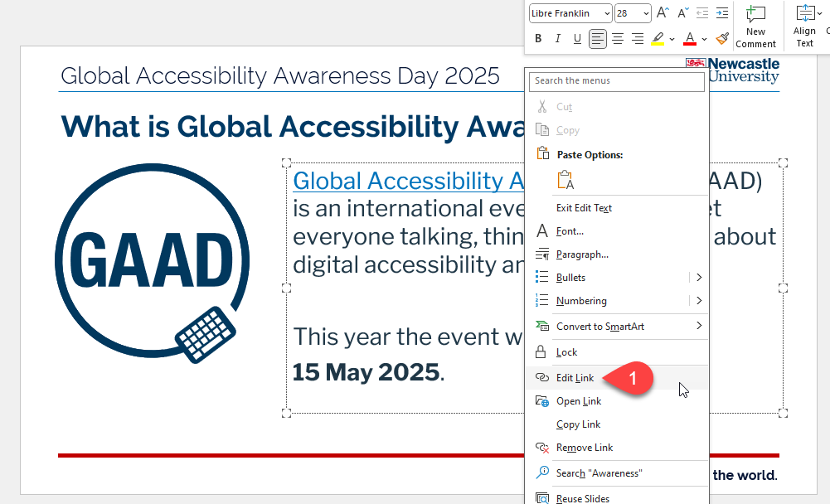Image resolution: width=830 pixels, height=504 pixels.
Task: Choose Keep Text Only paste option
Action: point(565,180)
